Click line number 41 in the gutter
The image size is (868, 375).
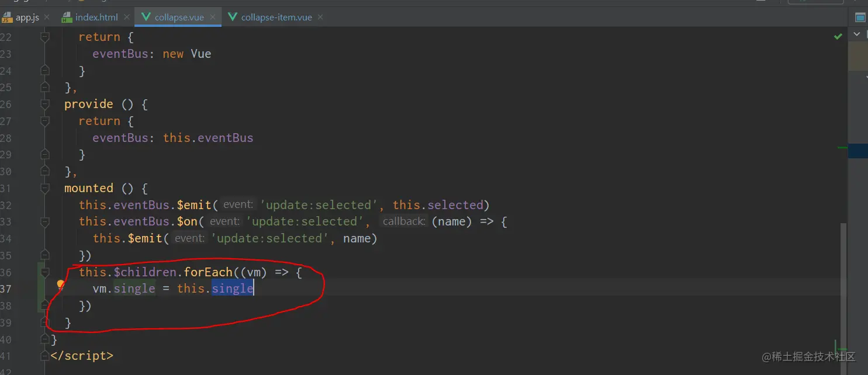tap(6, 356)
